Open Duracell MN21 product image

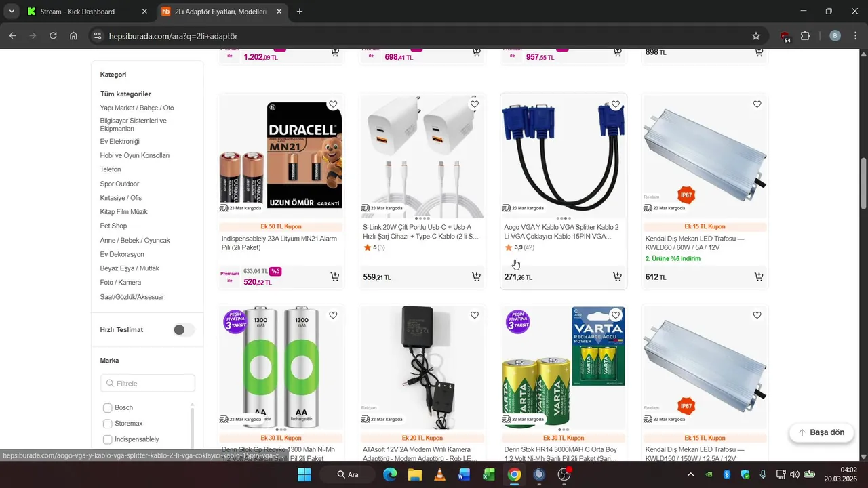[x=281, y=155]
